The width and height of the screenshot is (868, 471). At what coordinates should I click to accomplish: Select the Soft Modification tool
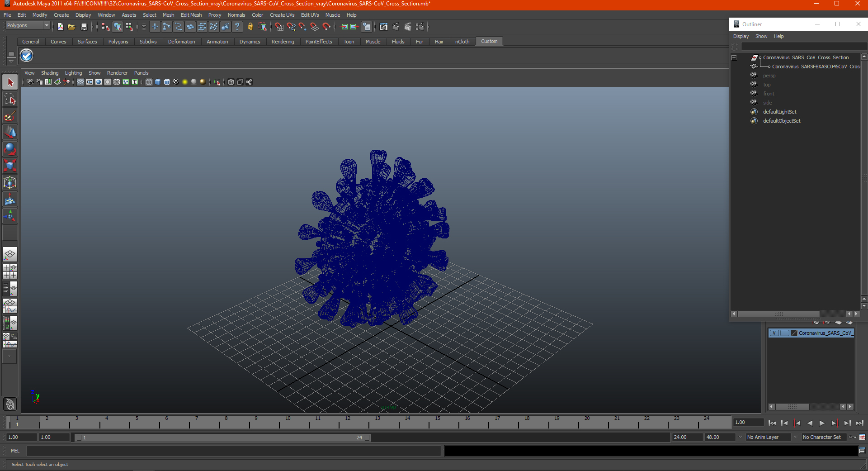(x=10, y=199)
